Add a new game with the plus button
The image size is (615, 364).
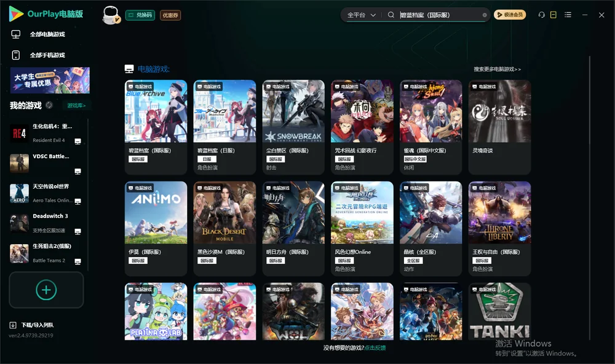click(46, 290)
